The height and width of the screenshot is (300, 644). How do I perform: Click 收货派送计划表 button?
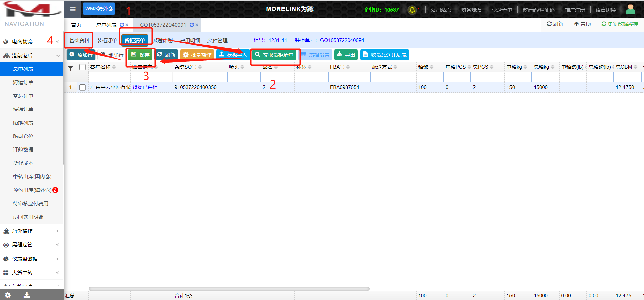pyautogui.click(x=384, y=55)
